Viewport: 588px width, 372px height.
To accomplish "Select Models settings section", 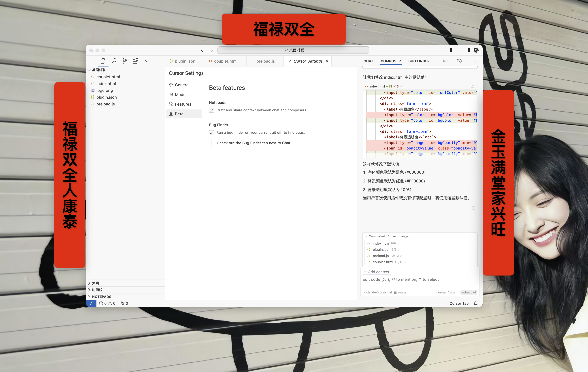I will tap(184, 94).
